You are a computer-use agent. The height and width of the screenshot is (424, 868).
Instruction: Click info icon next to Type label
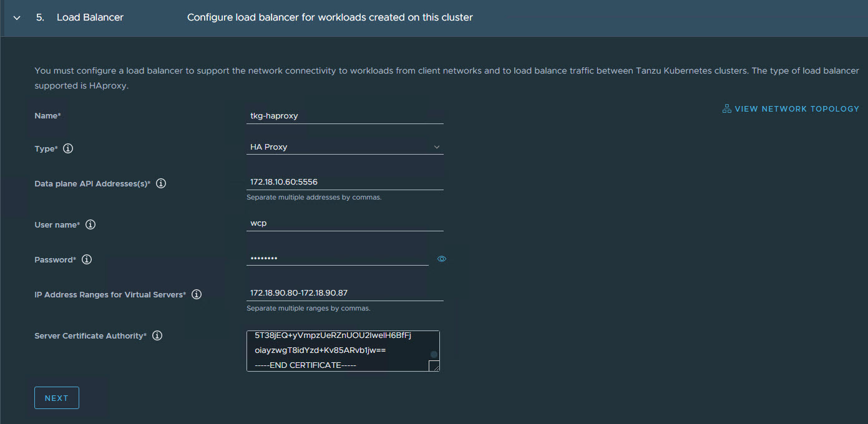tap(69, 149)
